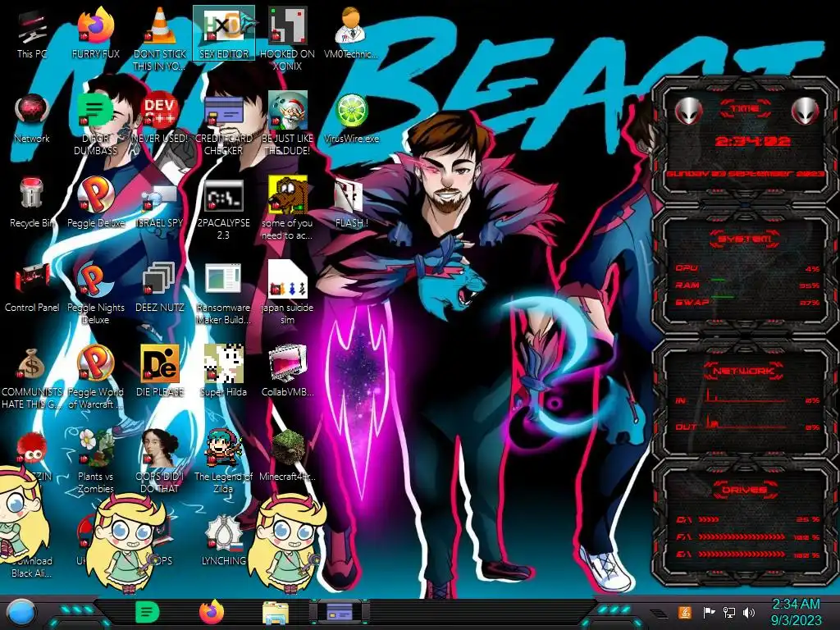
Task: Open the Action Center flag tray icon
Action: click(709, 612)
